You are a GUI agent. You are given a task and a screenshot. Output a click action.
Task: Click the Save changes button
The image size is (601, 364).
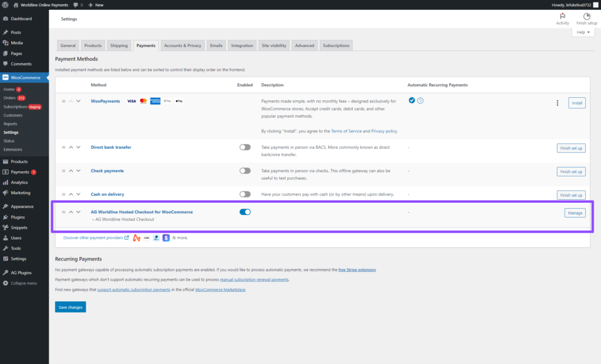pyautogui.click(x=70, y=307)
